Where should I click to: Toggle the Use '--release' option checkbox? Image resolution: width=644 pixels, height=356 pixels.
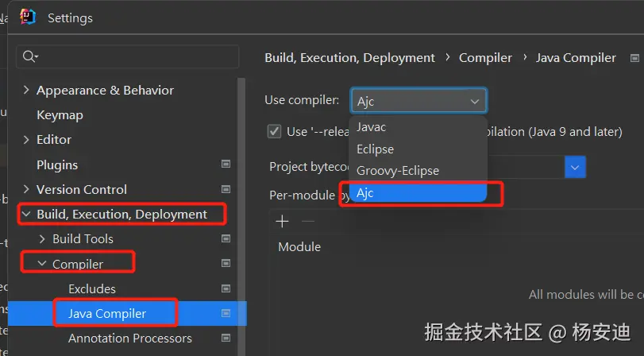click(275, 131)
